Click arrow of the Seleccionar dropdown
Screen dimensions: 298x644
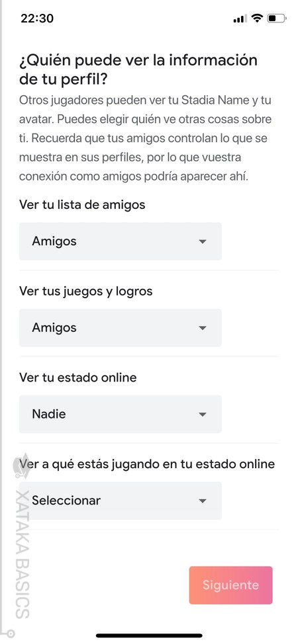202,501
